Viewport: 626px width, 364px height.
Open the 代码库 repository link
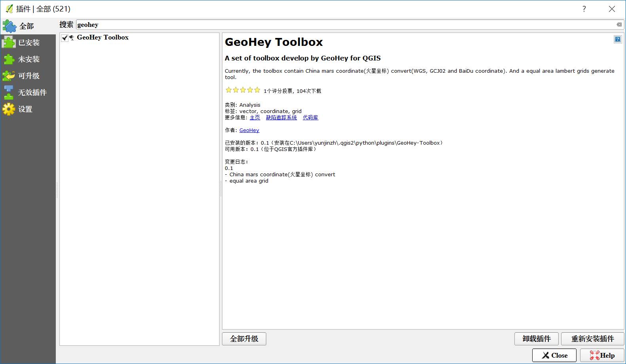(x=311, y=117)
